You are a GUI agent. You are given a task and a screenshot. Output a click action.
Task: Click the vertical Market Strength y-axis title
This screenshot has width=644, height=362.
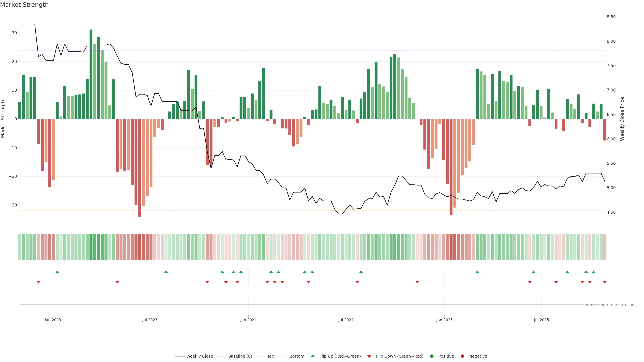click(x=3, y=119)
